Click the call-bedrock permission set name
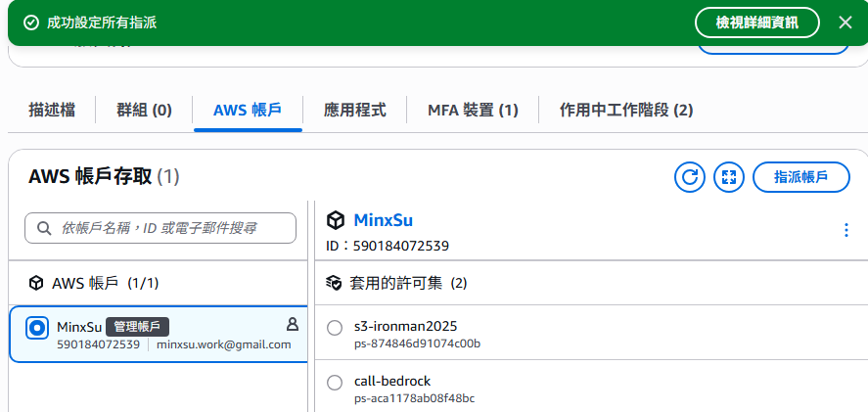 (392, 381)
